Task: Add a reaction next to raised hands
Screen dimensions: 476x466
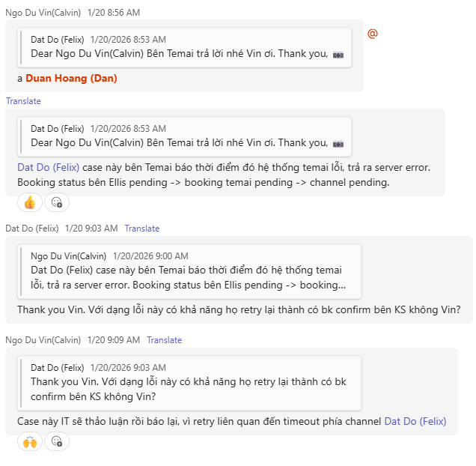Action: pyautogui.click(x=57, y=441)
